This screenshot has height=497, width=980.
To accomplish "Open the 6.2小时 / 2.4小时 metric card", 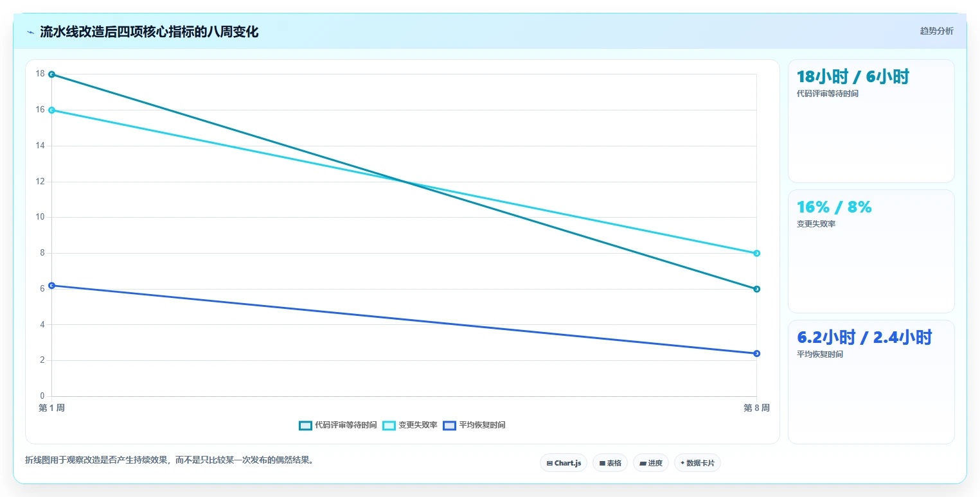I will [x=871, y=382].
